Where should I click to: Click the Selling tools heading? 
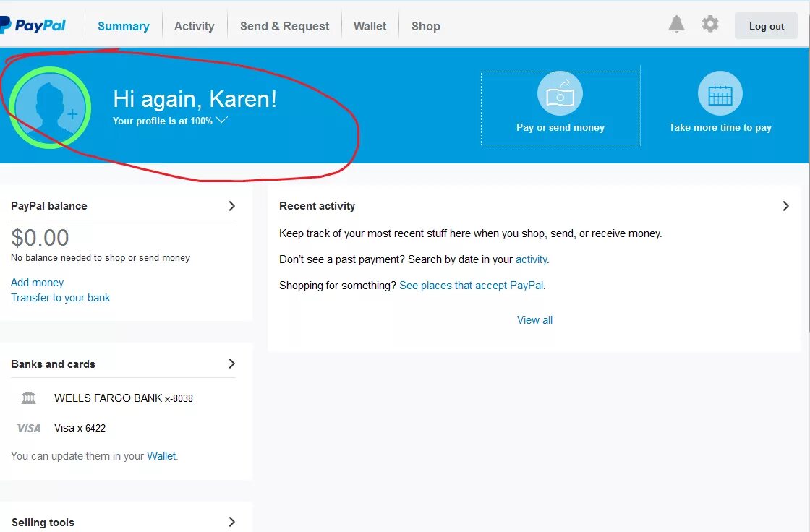[43, 522]
